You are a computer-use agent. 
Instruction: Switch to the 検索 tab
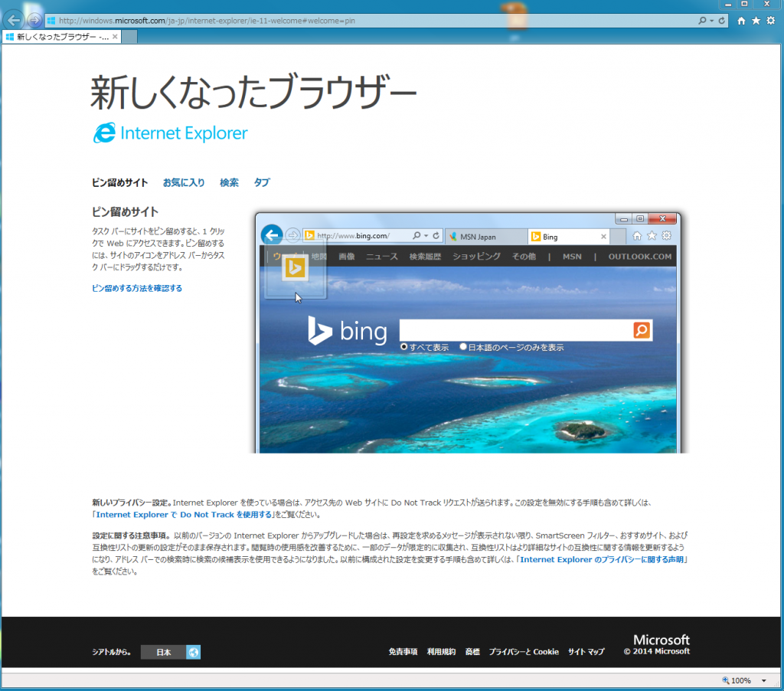(x=229, y=182)
